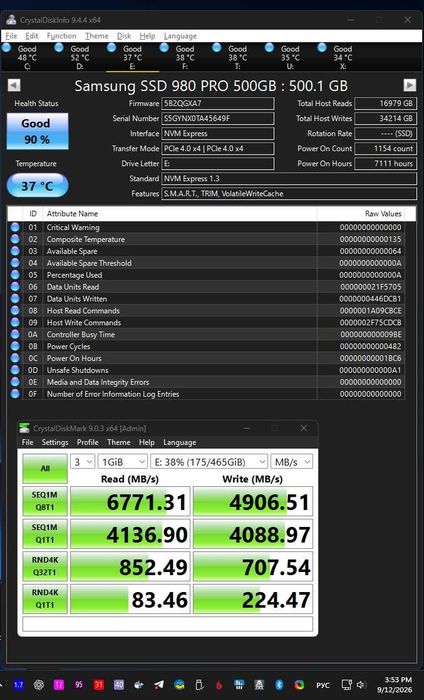Run SEQ1M Q1T1 test button
Viewport: 424px width, 700px height.
coord(45,533)
